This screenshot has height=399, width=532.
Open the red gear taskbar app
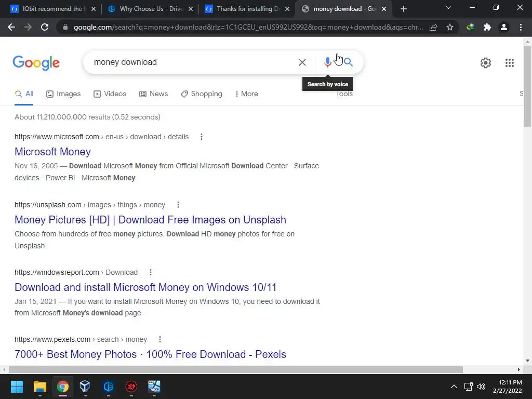tap(131, 387)
